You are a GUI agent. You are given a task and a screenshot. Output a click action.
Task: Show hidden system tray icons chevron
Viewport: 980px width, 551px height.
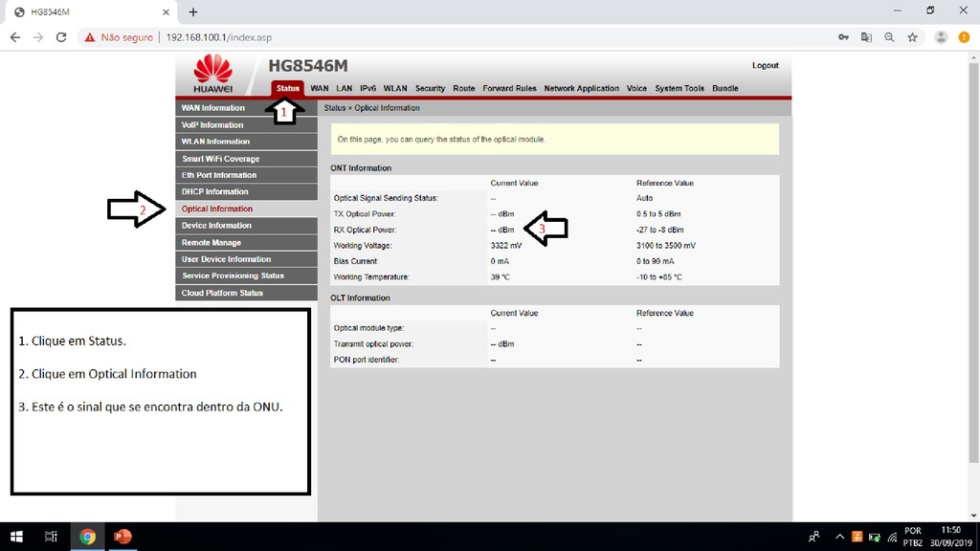(839, 537)
